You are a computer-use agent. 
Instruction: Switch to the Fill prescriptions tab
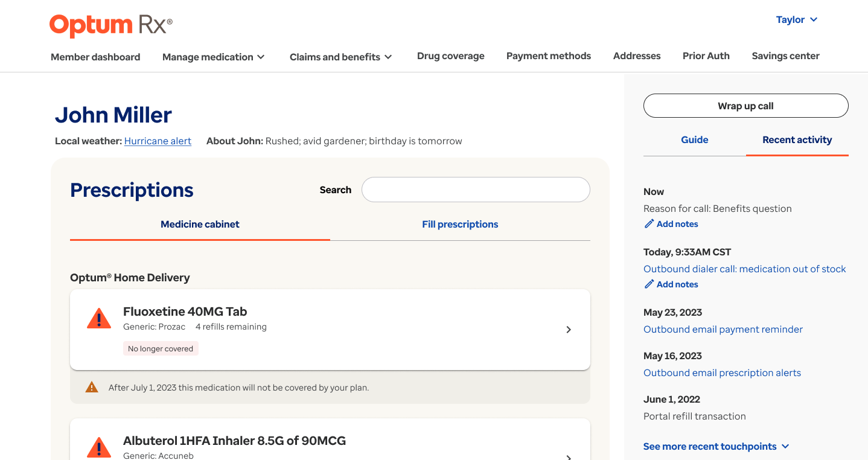[460, 225]
